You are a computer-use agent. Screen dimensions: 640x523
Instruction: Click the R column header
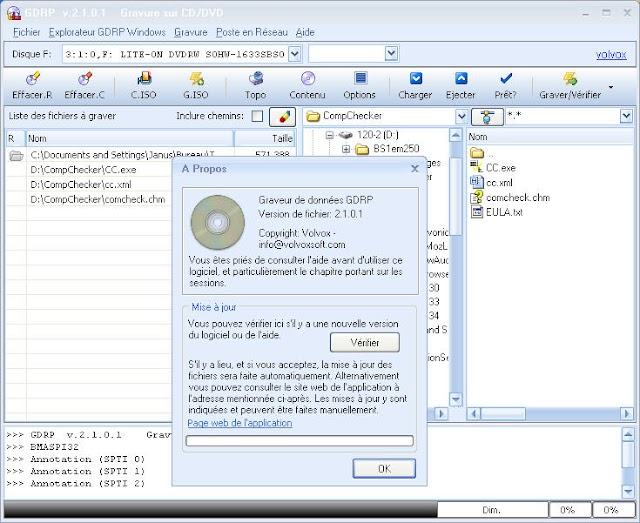point(16,139)
